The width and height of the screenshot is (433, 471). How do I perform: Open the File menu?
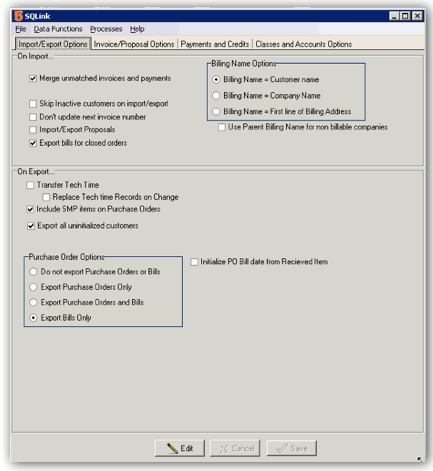pyautogui.click(x=21, y=29)
